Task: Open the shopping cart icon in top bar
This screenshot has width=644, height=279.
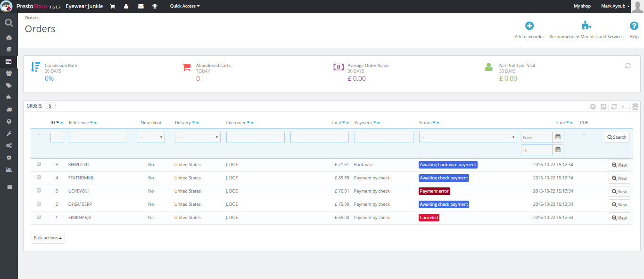Action: pyautogui.click(x=112, y=6)
